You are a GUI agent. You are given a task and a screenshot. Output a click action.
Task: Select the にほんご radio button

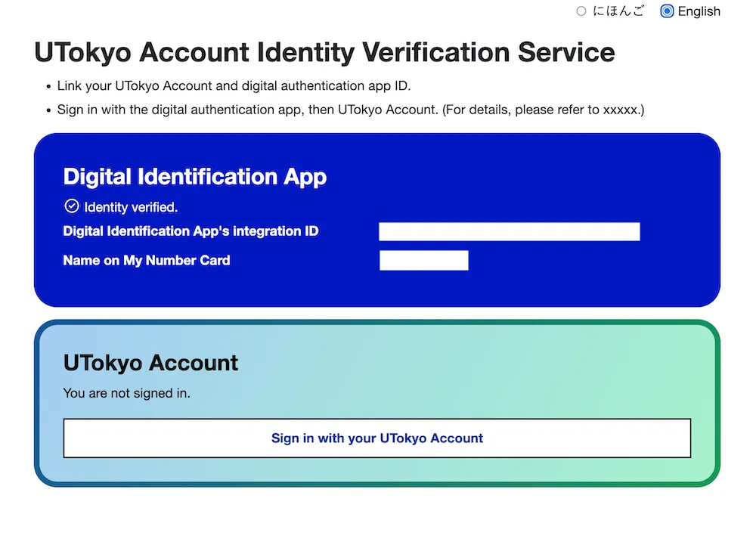[581, 11]
